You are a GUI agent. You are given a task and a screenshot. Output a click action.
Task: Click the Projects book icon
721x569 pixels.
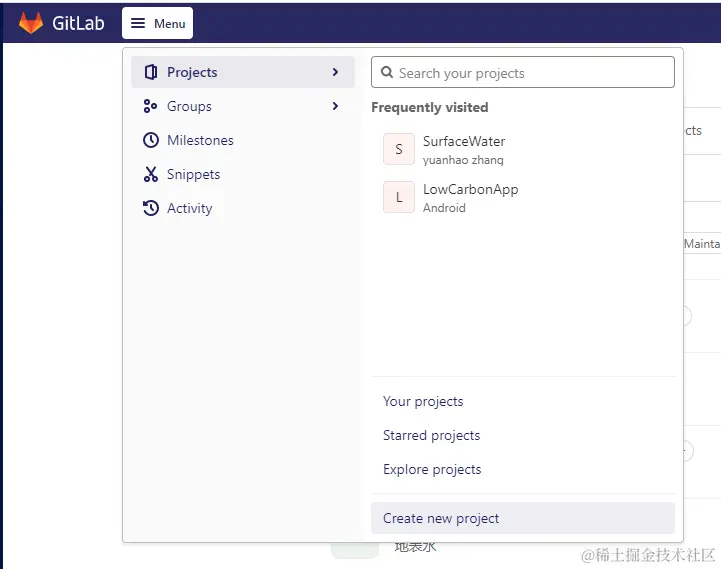click(x=151, y=72)
